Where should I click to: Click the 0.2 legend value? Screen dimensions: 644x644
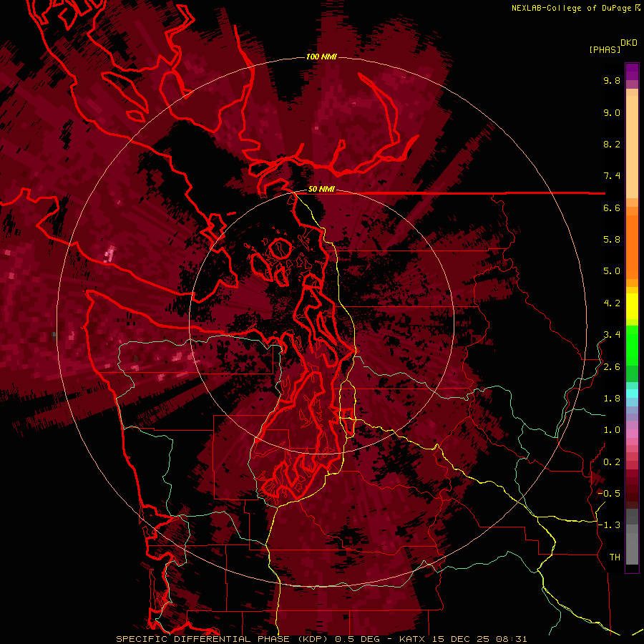(x=612, y=462)
